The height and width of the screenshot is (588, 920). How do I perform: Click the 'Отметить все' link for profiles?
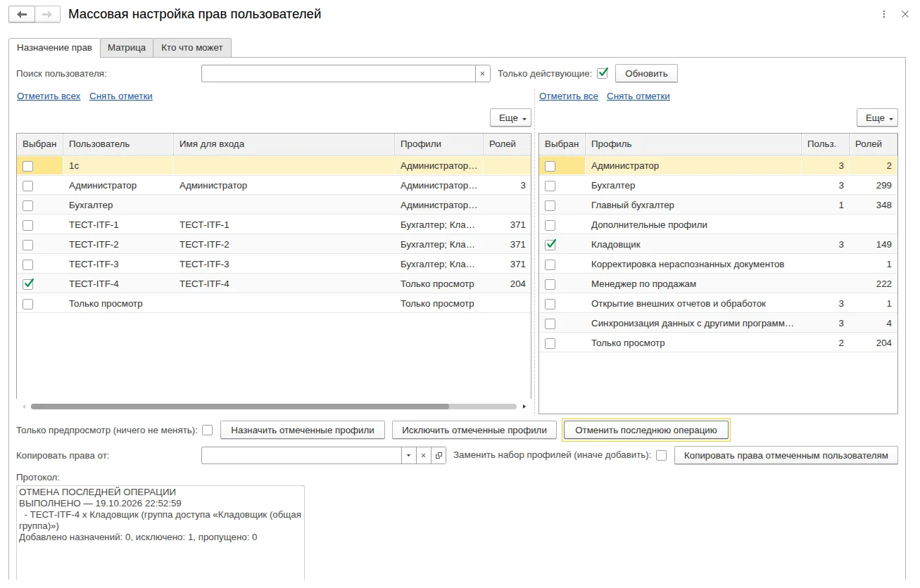(569, 96)
